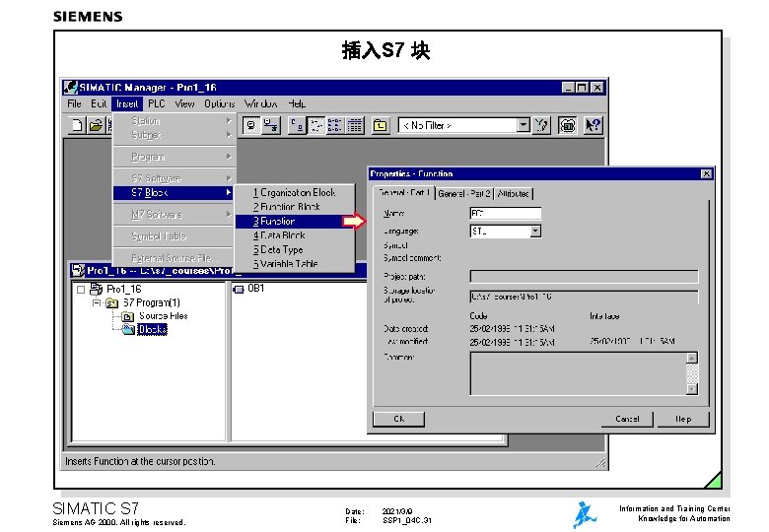Open the Window menu
The height and width of the screenshot is (532, 769).
pyautogui.click(x=261, y=103)
